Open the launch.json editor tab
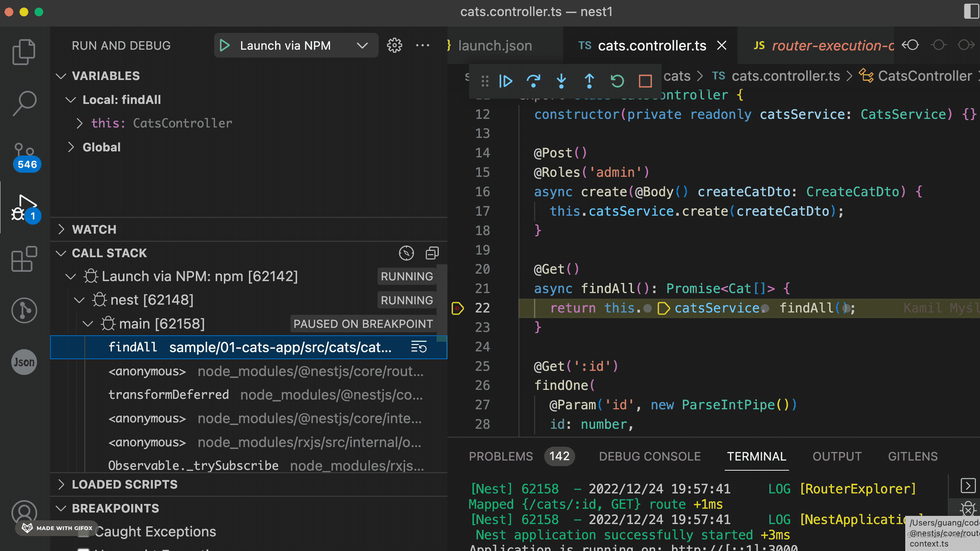This screenshot has height=551, width=980. coord(494,46)
